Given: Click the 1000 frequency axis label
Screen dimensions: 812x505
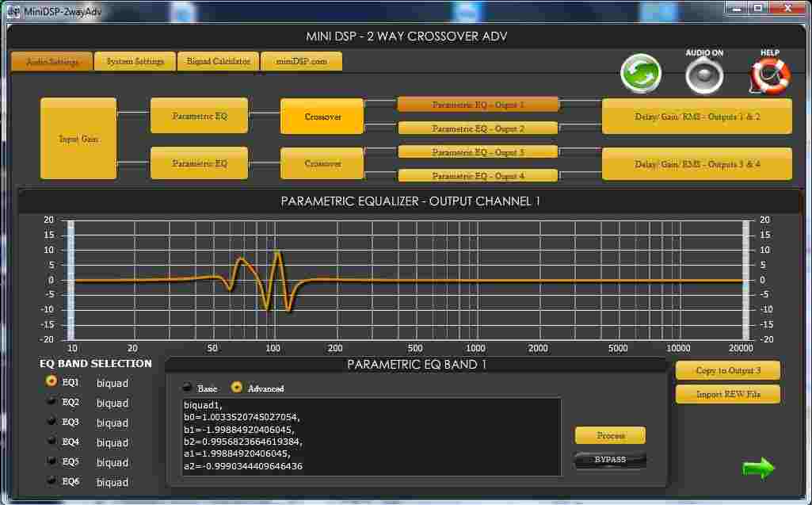Looking at the screenshot, I should click(475, 348).
